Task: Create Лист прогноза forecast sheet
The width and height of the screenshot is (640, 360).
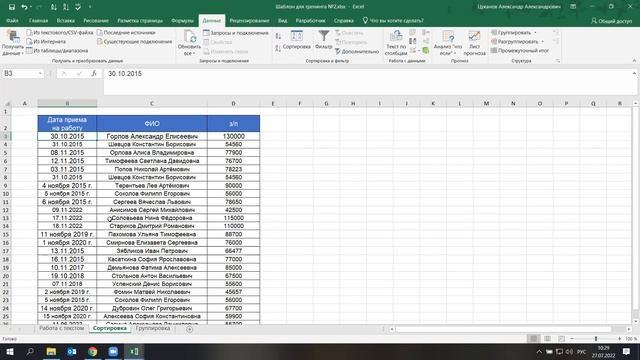Action: [474, 43]
